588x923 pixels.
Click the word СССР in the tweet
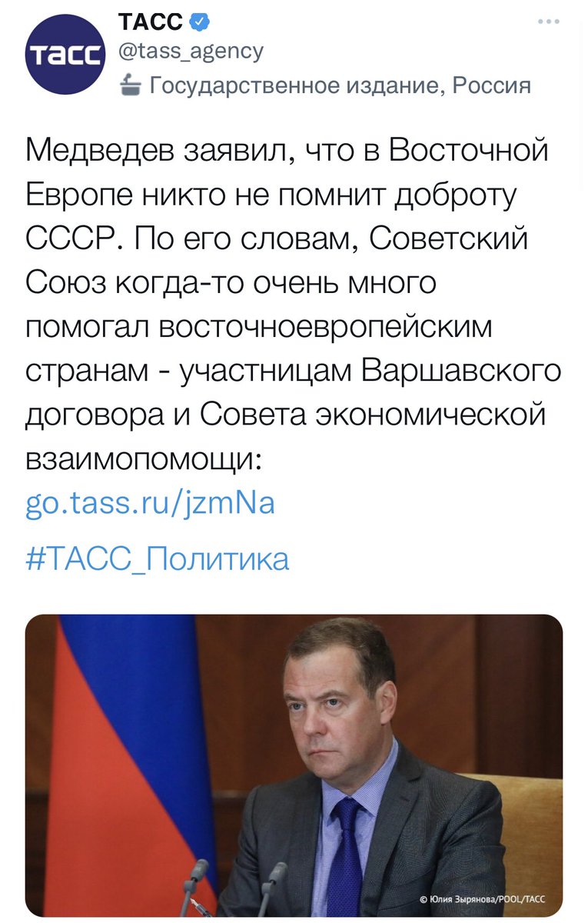[x=71, y=239]
